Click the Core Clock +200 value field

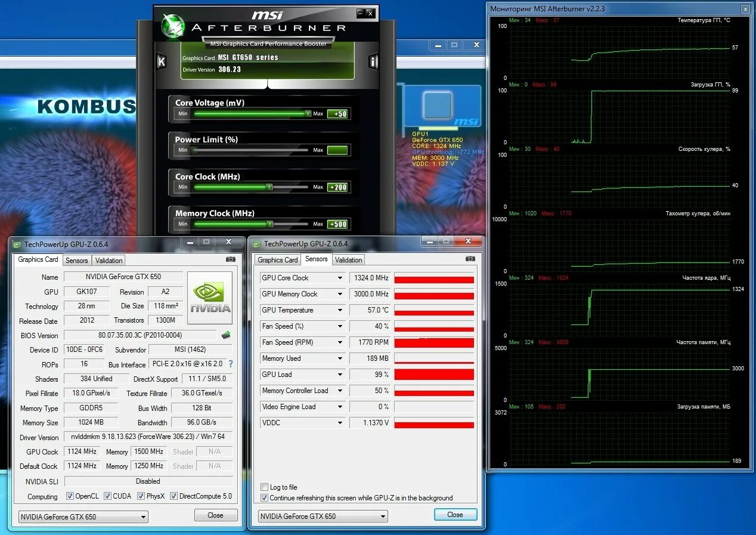coord(337,187)
